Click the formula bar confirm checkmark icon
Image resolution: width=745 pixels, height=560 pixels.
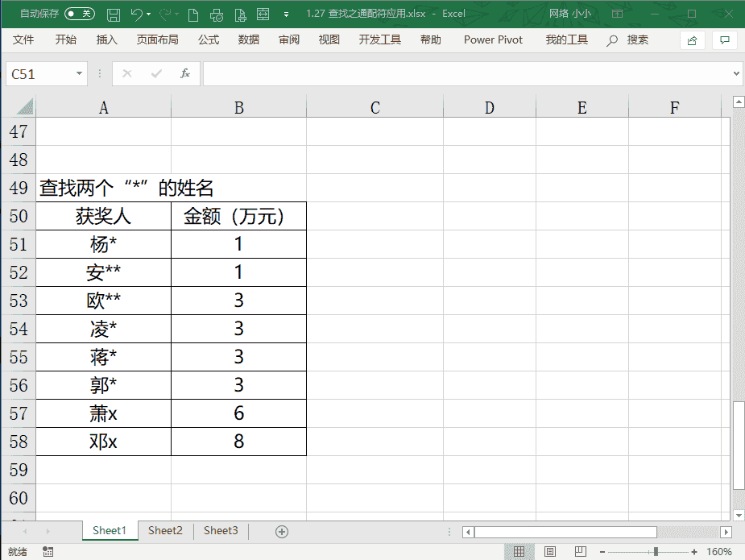tap(156, 73)
